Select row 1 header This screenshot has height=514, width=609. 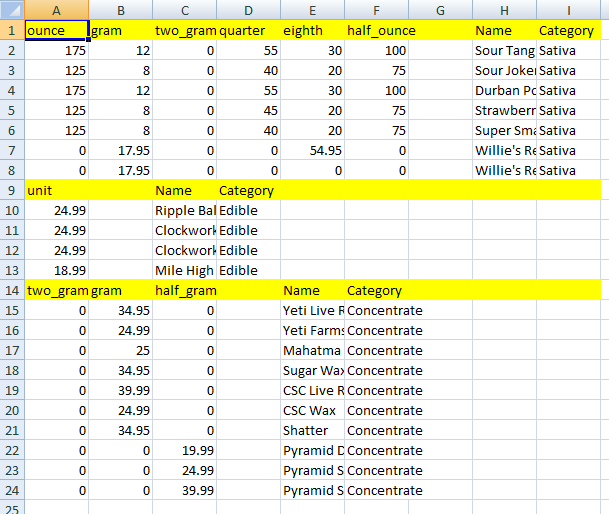pos(12,30)
